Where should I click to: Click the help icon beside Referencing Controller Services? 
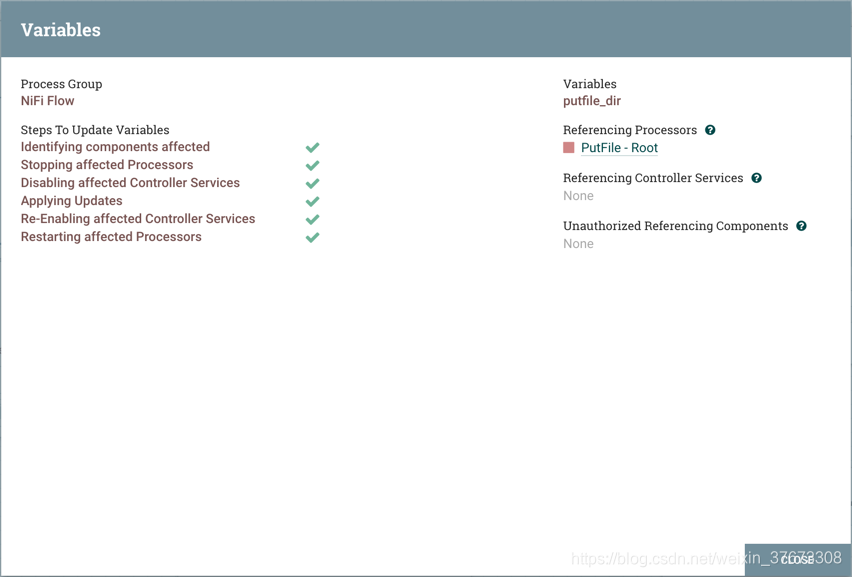tap(756, 178)
